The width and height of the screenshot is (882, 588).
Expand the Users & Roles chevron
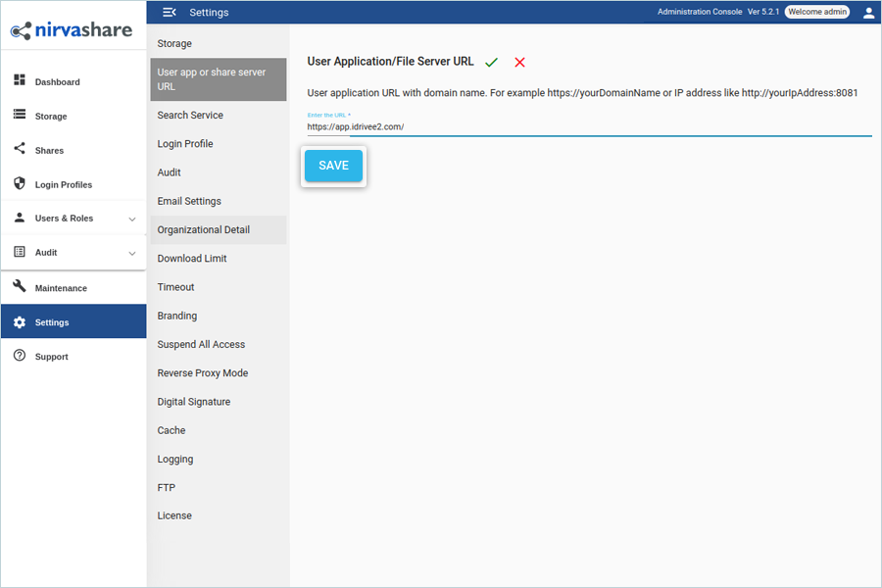(132, 219)
